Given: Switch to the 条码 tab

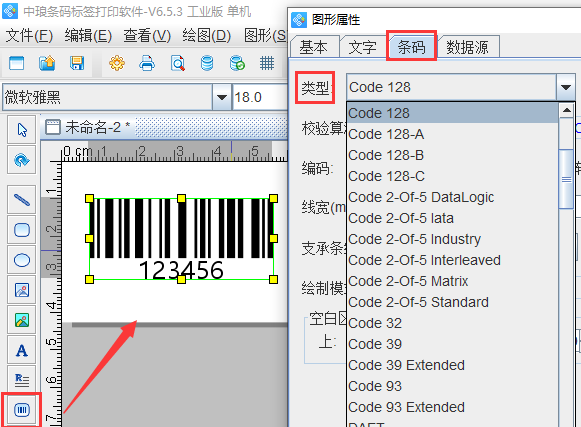Looking at the screenshot, I should coord(411,47).
